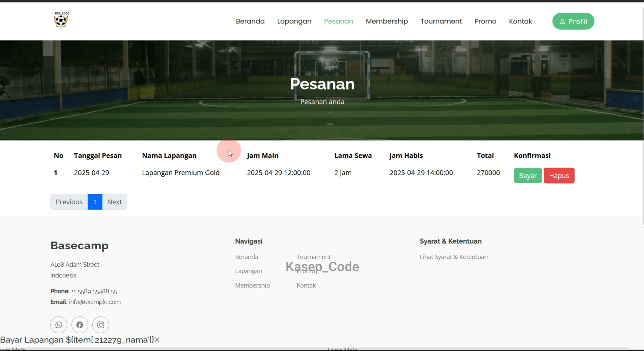This screenshot has height=351, width=644.
Task: Click the Basecamp footer heading
Action: coord(80,246)
